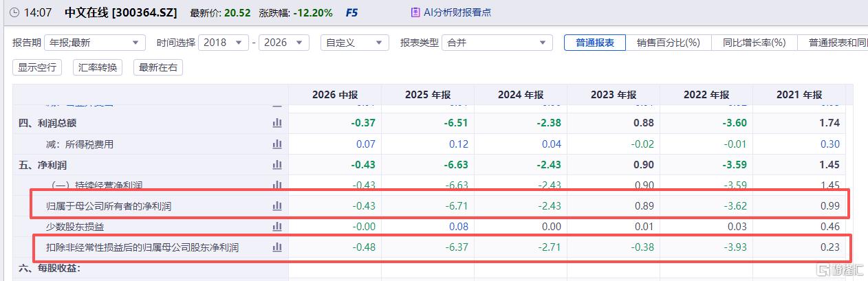Viewport: 868px width, 281px height.
Task: Click value -0.48 in 2026 中报 column
Action: [364, 247]
